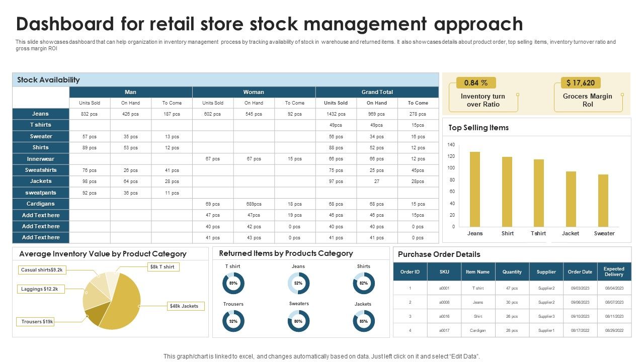Click SKU 'a0017' in purchase orders

tap(444, 330)
